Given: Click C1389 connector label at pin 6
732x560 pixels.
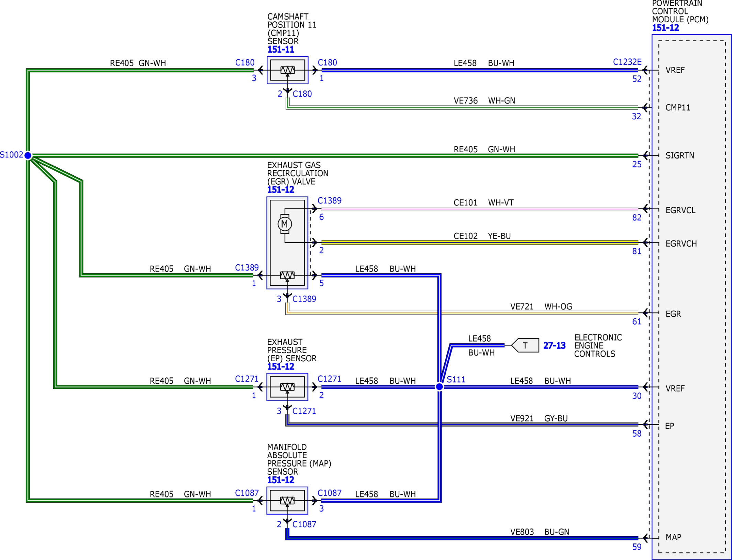Looking at the screenshot, I should pyautogui.click(x=329, y=200).
